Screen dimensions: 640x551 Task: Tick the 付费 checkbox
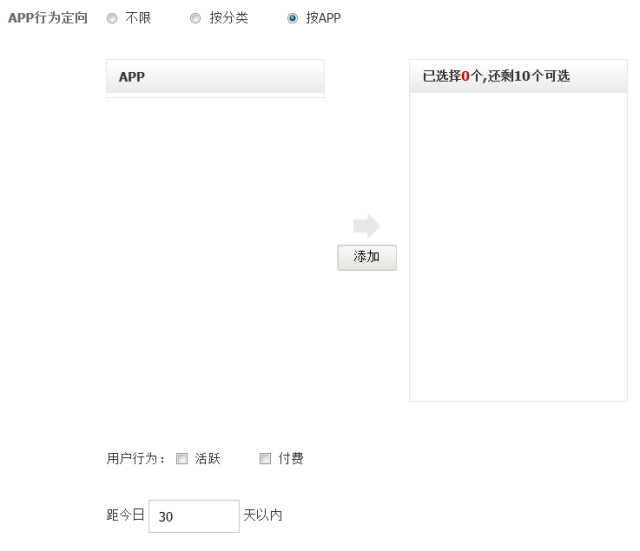(x=266, y=459)
